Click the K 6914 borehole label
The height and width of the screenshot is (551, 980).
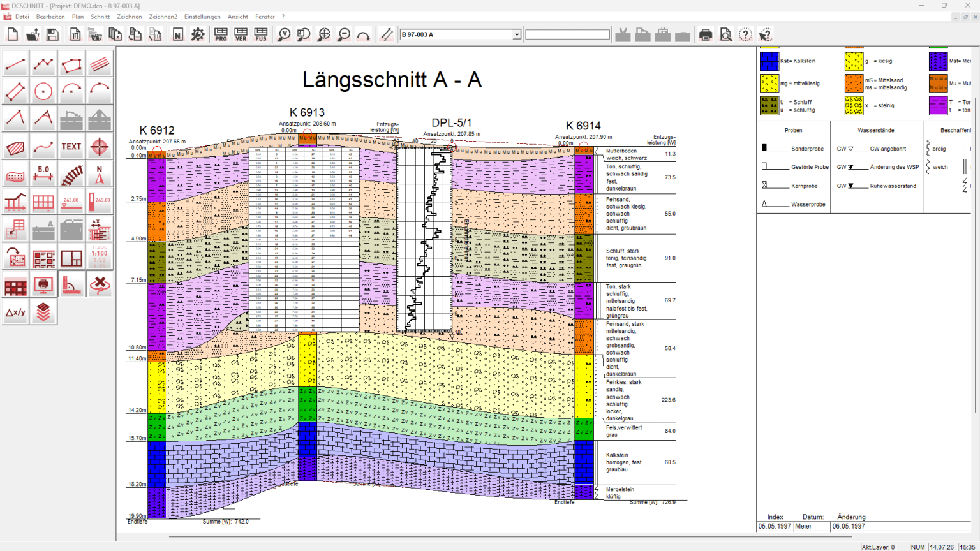[x=583, y=126]
